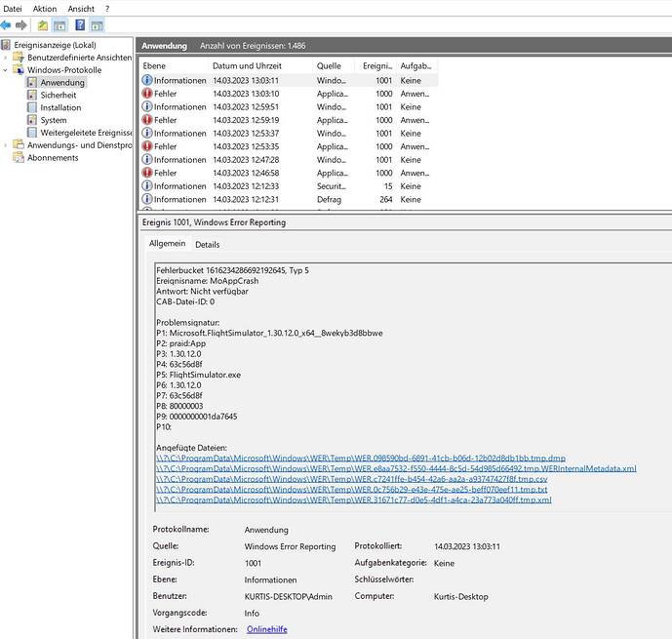Screen dimensions: 672x639
Task: Sort by the Ebene column header
Action: click(154, 66)
